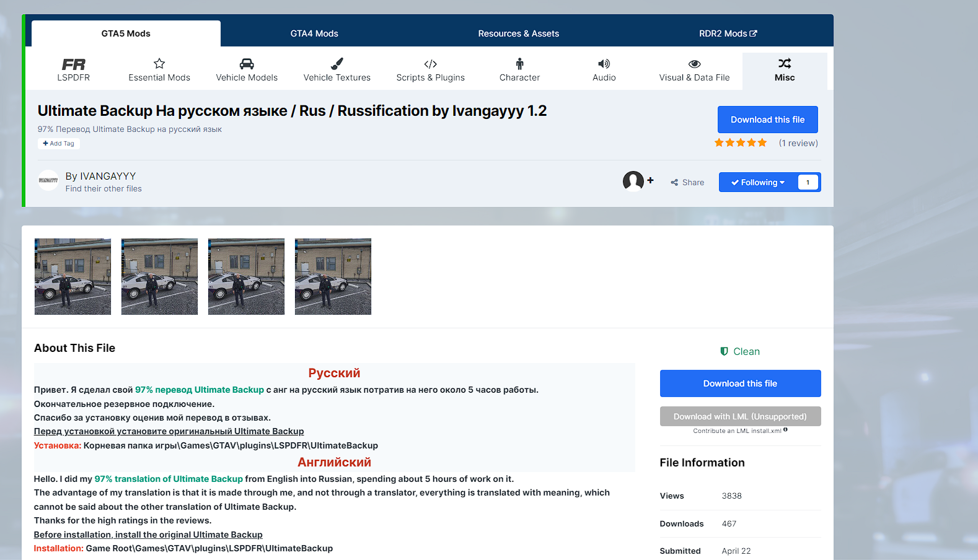Open Find their other files link

click(x=104, y=189)
